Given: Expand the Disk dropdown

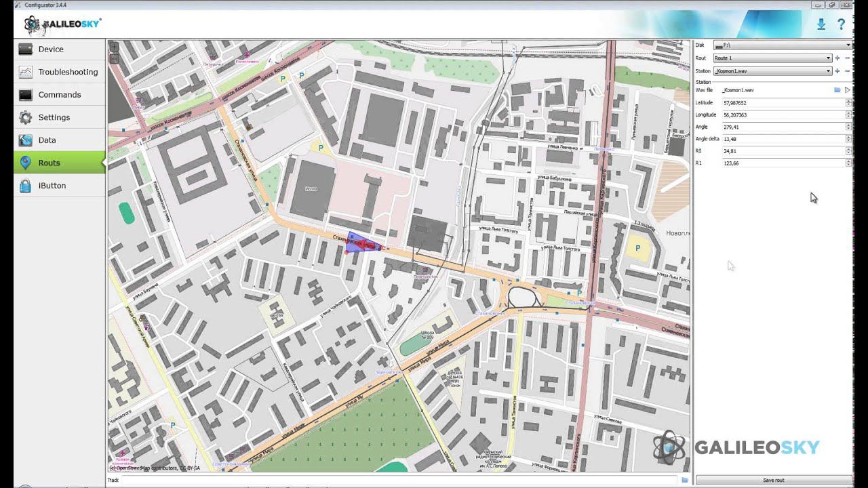Looking at the screenshot, I should [848, 45].
